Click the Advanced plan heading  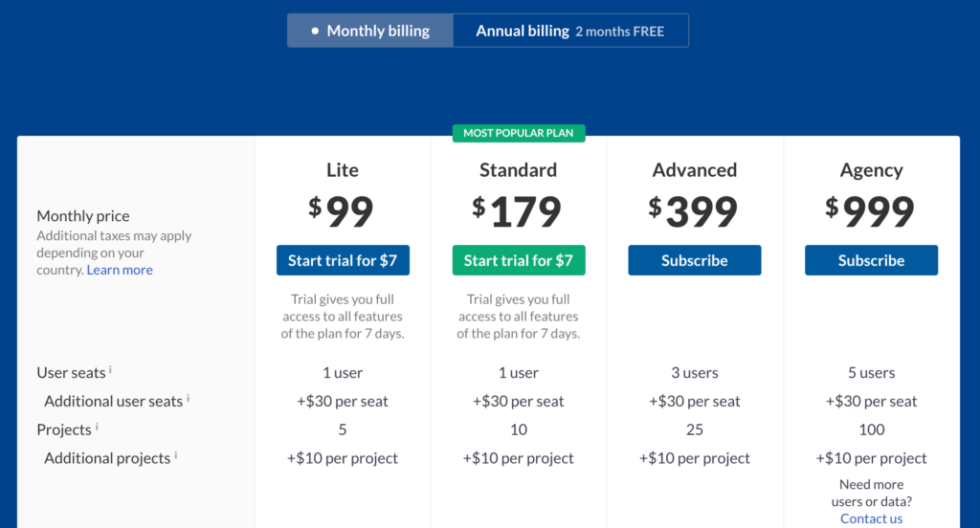click(695, 170)
